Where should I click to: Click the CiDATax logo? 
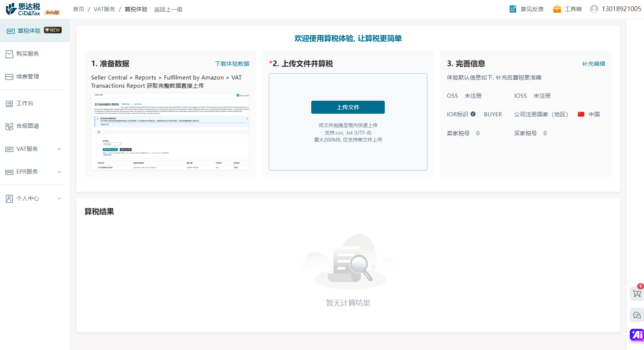click(23, 9)
